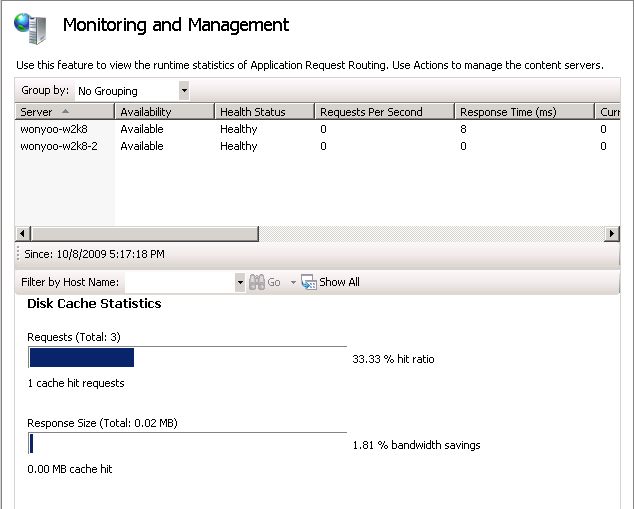Open the Group by dropdown
This screenshot has width=634, height=509.
(184, 91)
